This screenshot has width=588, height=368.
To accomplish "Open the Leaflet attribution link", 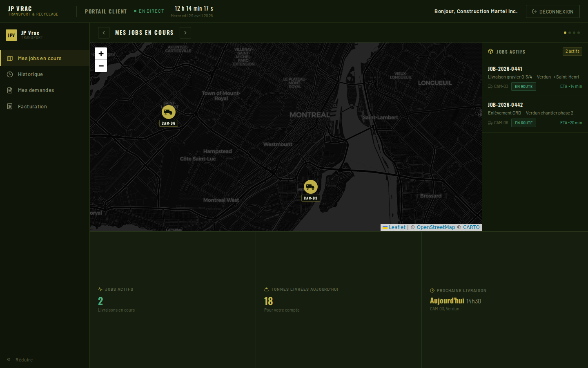I will click(x=397, y=227).
